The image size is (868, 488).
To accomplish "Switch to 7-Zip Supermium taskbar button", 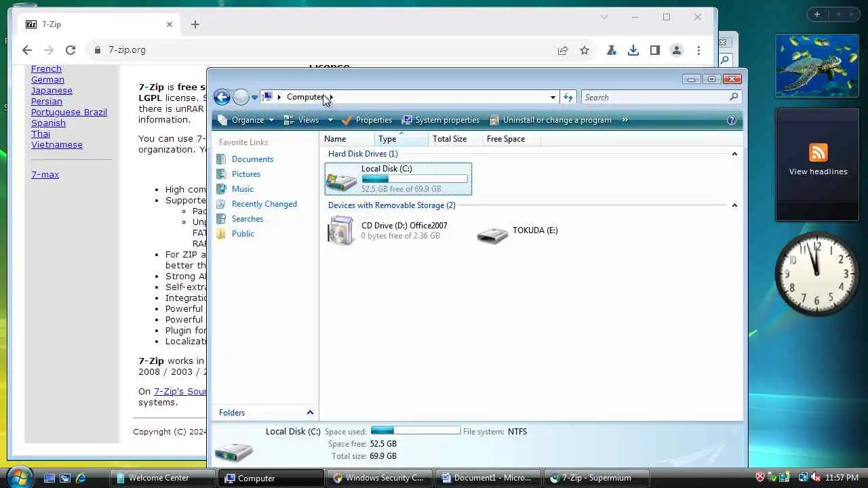I will click(x=597, y=478).
